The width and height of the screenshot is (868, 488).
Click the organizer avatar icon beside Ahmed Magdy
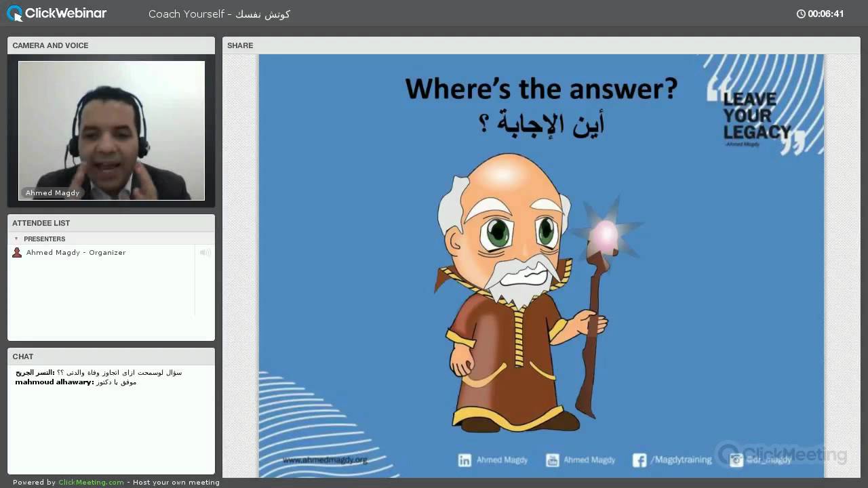click(x=17, y=252)
